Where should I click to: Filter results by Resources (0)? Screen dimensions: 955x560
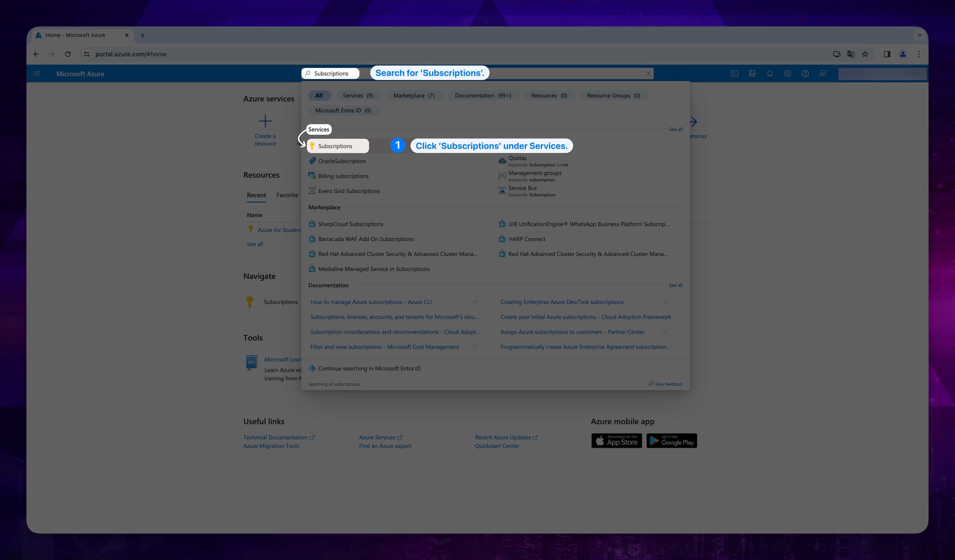pyautogui.click(x=549, y=95)
